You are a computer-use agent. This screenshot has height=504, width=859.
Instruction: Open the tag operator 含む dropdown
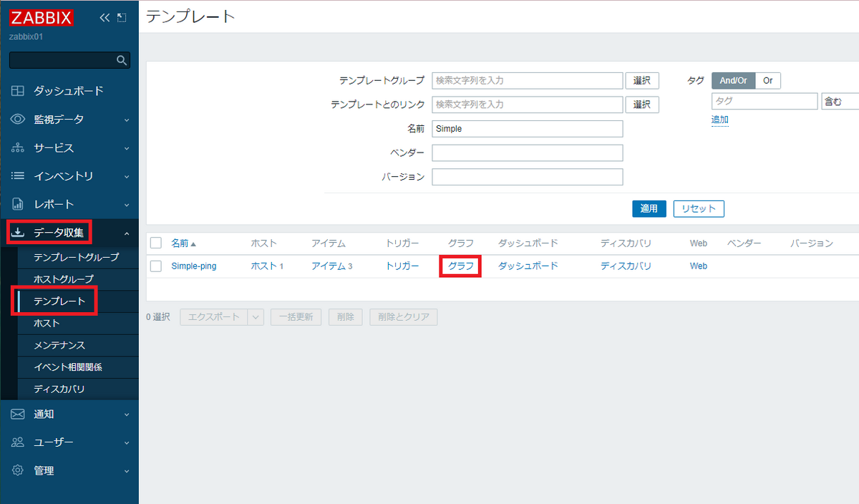coord(840,102)
